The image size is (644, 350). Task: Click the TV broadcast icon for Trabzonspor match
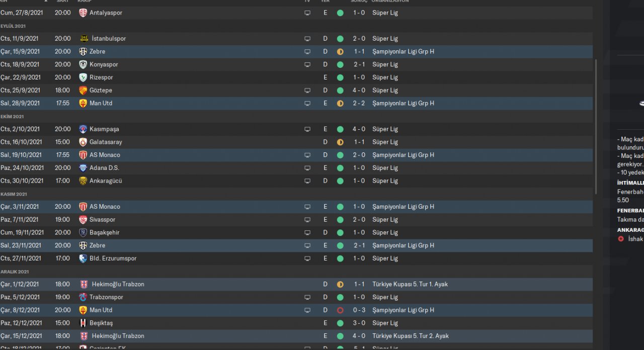click(307, 297)
